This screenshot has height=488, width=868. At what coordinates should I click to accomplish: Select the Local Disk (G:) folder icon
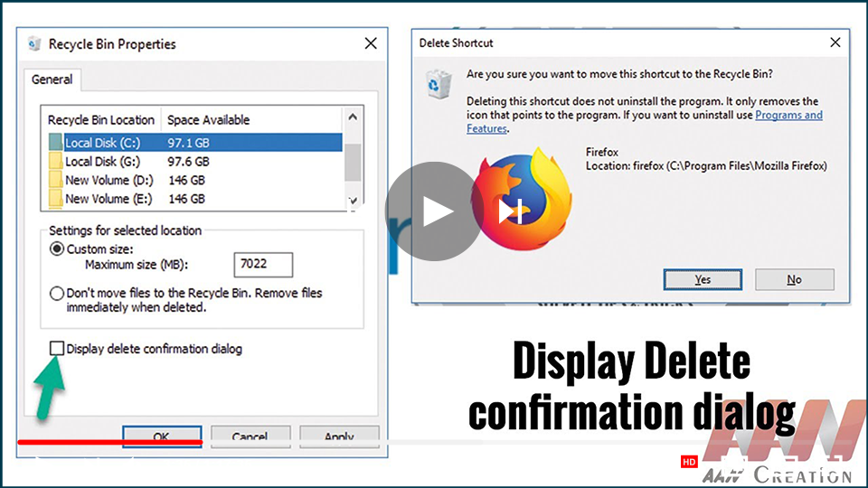tap(55, 162)
